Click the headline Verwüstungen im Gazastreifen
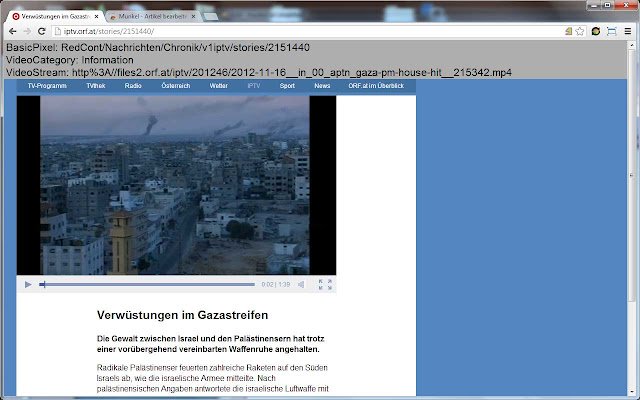Screen dimensions: 640x400 pyautogui.click(x=182, y=315)
